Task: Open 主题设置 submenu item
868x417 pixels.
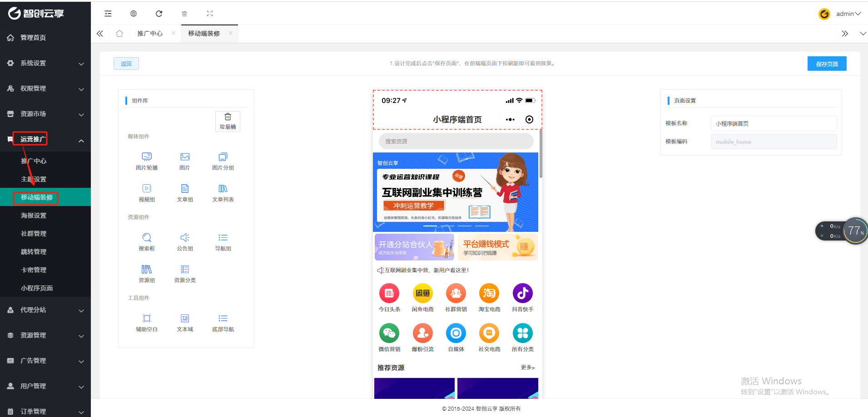Action: tap(45, 179)
